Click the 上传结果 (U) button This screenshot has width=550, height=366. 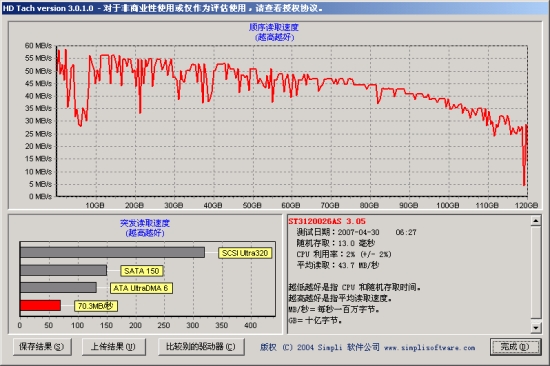(113, 347)
